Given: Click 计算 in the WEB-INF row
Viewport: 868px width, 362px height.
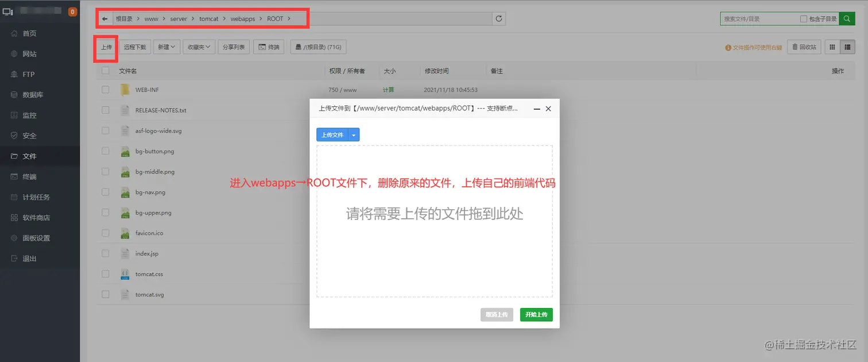Looking at the screenshot, I should coord(389,90).
